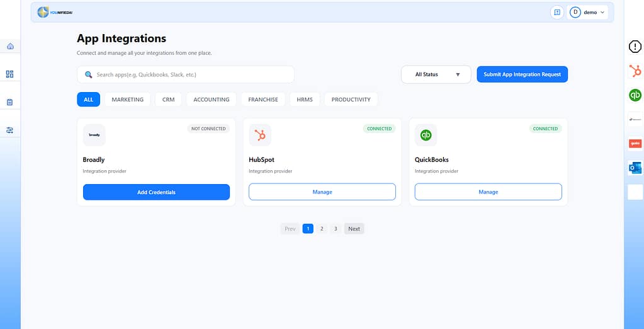
Task: Open Gusto shortcut in right sidebar
Action: tap(635, 144)
